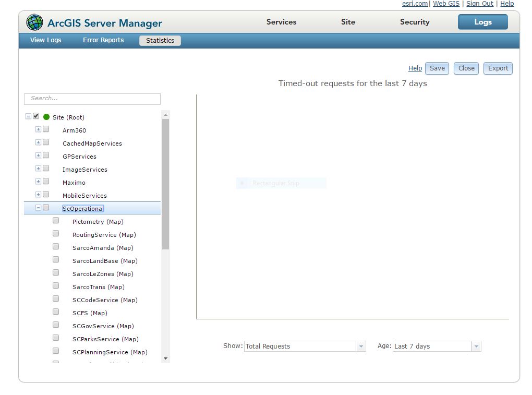
Task: Check the ScOperational folder checkbox
Action: pos(46,207)
